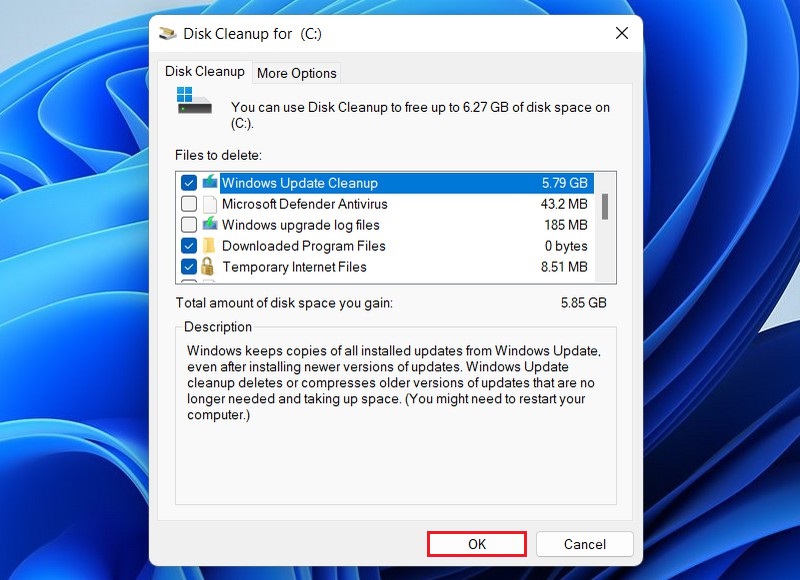Click the 8.51 MB size value
800x580 pixels.
tap(564, 267)
